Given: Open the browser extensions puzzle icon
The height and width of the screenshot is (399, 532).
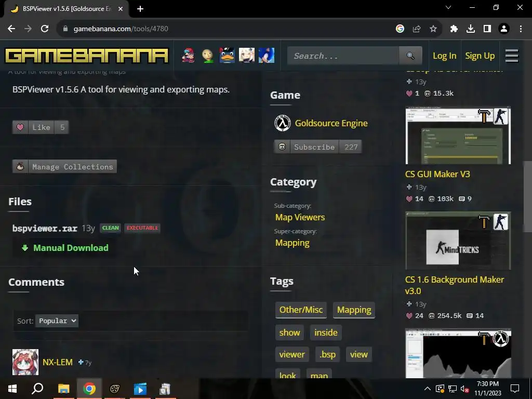Looking at the screenshot, I should point(454,29).
